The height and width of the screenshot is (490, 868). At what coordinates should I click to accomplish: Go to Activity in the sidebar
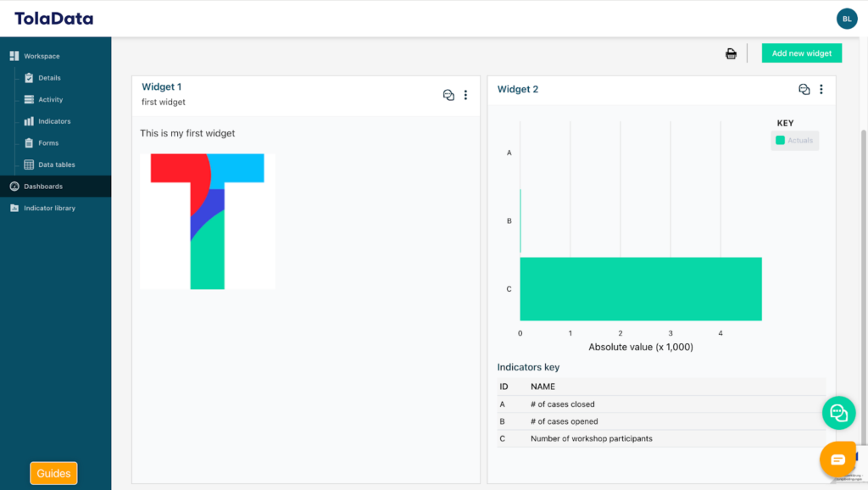(x=50, y=99)
